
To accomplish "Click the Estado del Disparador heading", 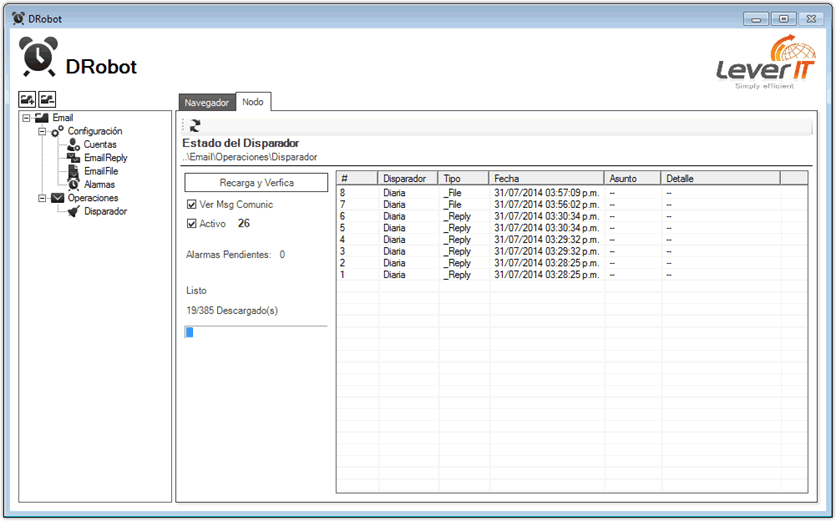I will click(x=240, y=143).
